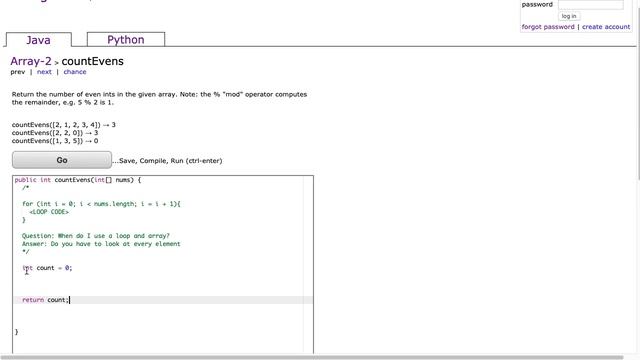Screen dimensions: 640x360
Task: Click the line 'int count = 0;'
Action: pos(47,268)
